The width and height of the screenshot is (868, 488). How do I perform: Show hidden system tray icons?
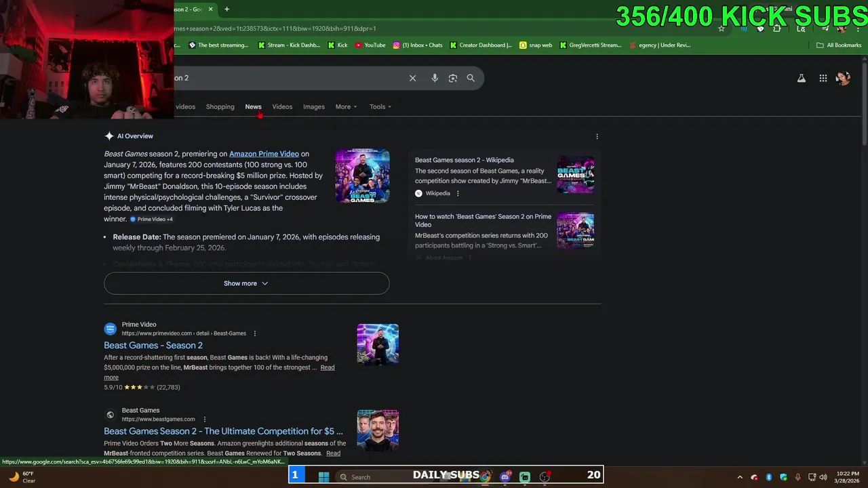click(x=740, y=477)
